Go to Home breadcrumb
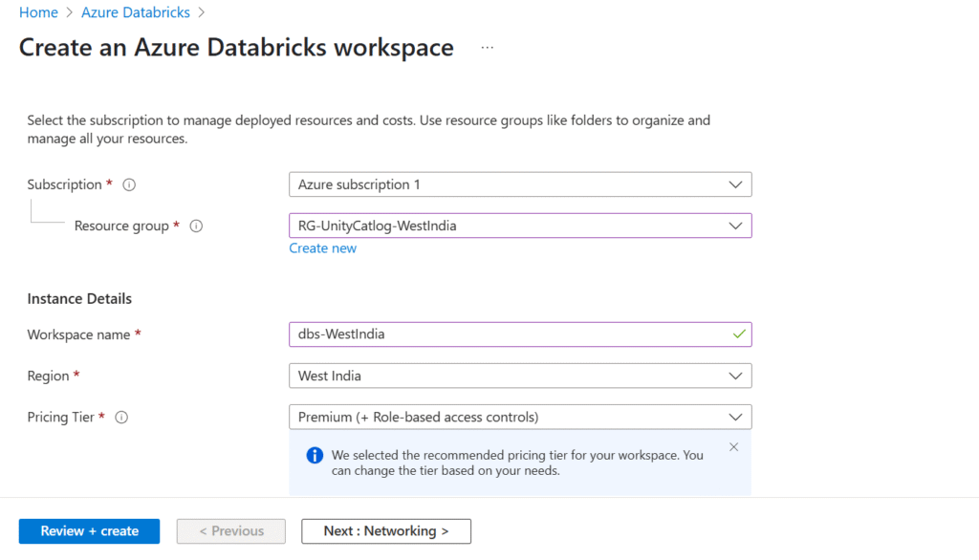 click(38, 12)
